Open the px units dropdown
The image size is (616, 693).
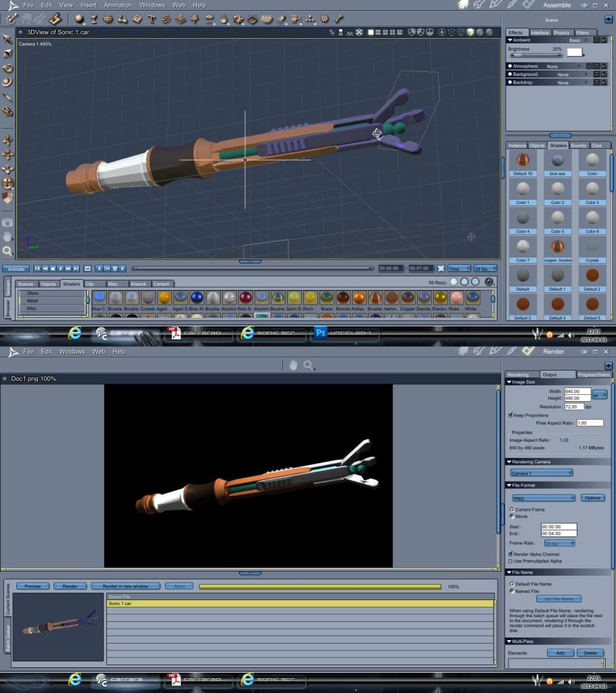(600, 394)
